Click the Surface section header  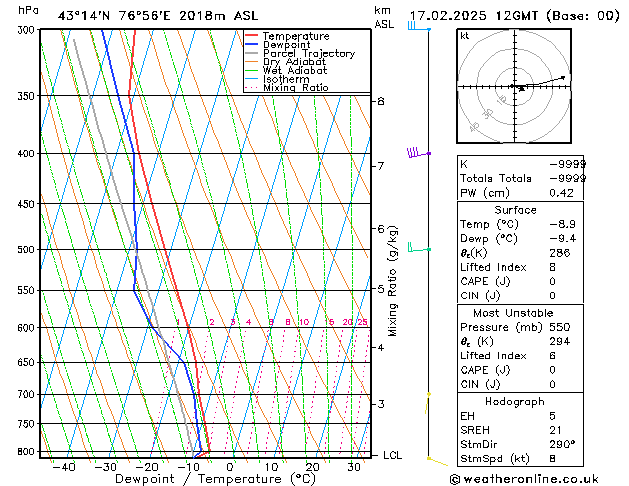click(x=515, y=210)
